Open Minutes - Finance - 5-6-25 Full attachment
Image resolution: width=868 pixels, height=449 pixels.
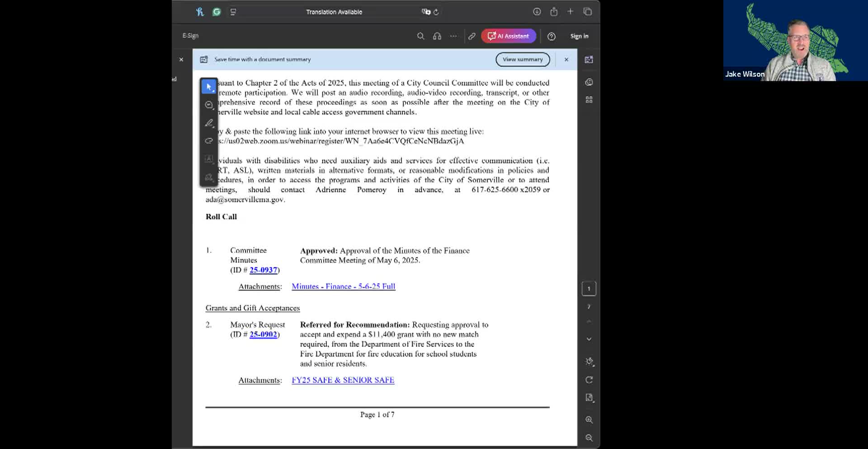click(344, 286)
